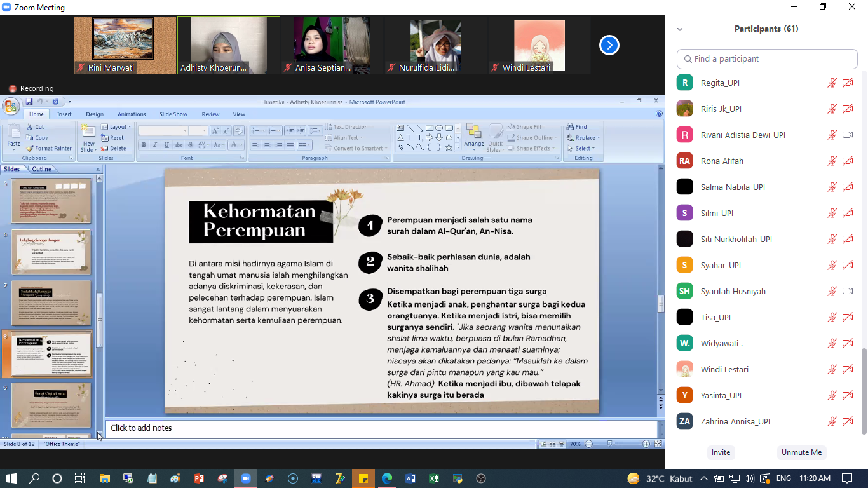This screenshot has width=868, height=488.
Task: Click the zoom slider in the status bar
Action: click(610, 444)
